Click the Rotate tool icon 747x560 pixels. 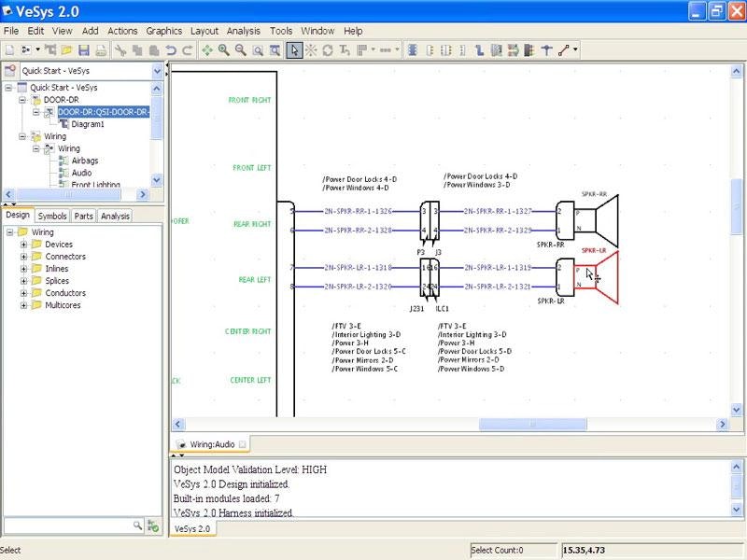click(x=328, y=50)
